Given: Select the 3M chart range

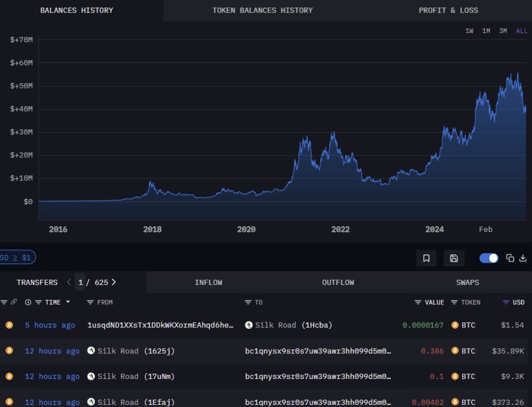Looking at the screenshot, I should (x=503, y=31).
